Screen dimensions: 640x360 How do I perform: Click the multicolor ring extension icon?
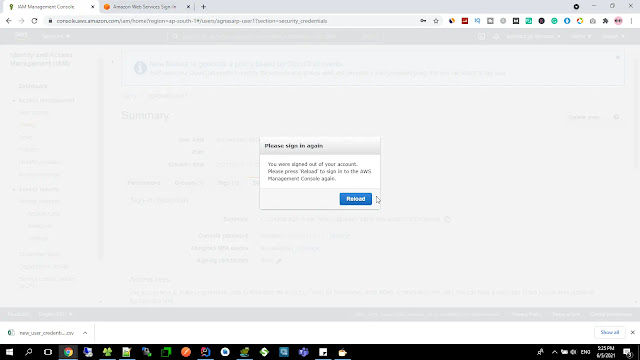coord(580,21)
